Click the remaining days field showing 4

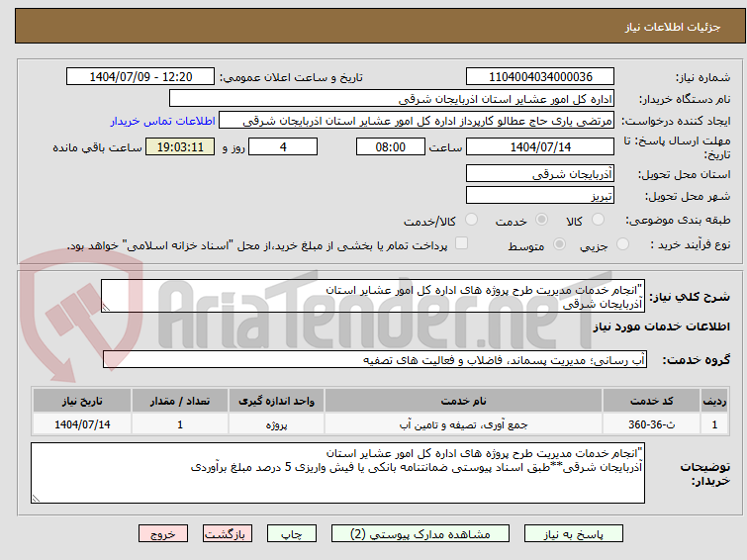(283, 146)
